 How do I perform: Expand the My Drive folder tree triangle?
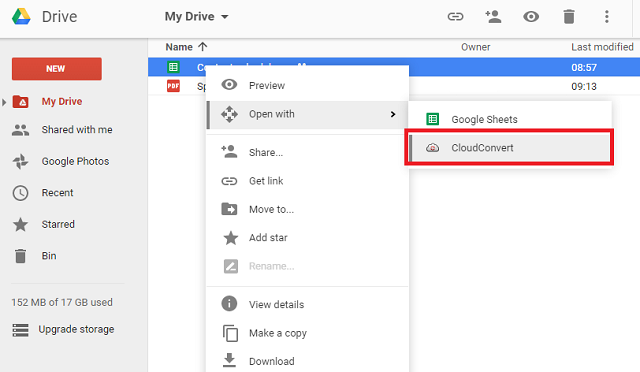(4, 102)
